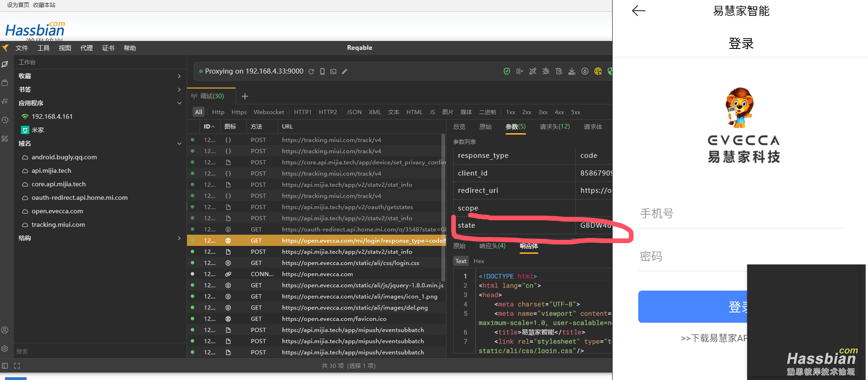Click the blue 登录 button
Screen dimensions: 868x380
coord(693,307)
